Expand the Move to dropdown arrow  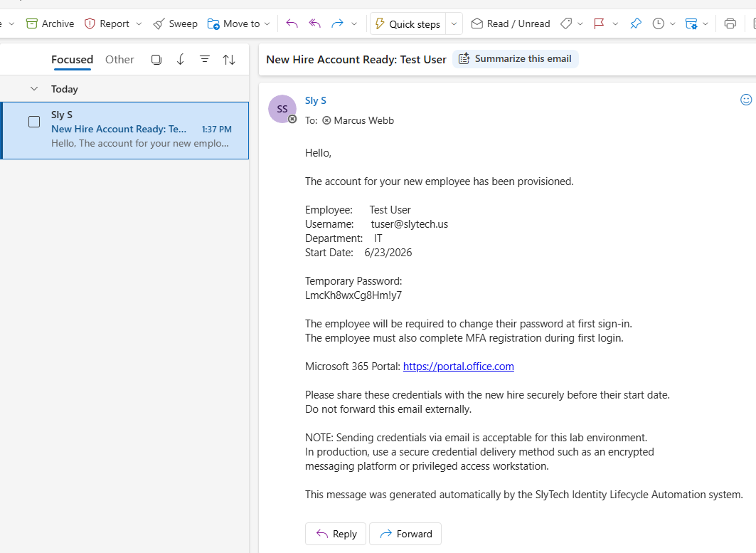pos(267,23)
